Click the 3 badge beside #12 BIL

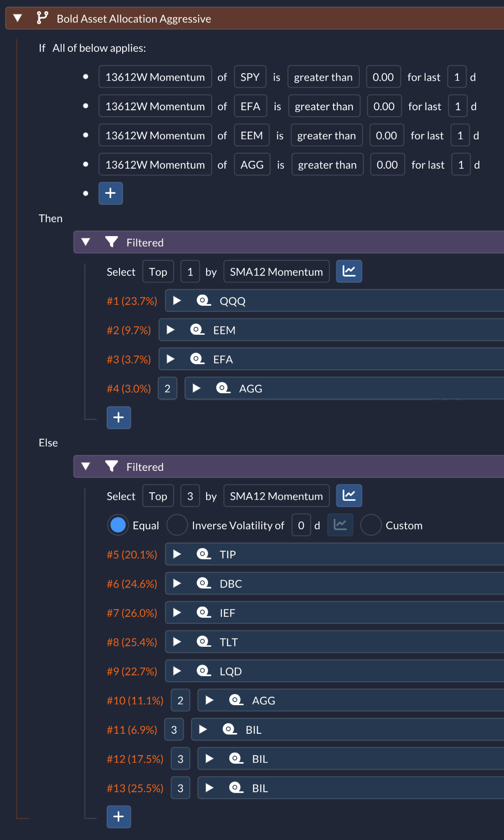click(180, 759)
